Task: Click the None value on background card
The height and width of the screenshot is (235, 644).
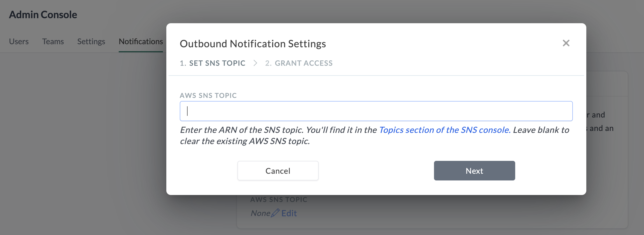Action: point(260,213)
